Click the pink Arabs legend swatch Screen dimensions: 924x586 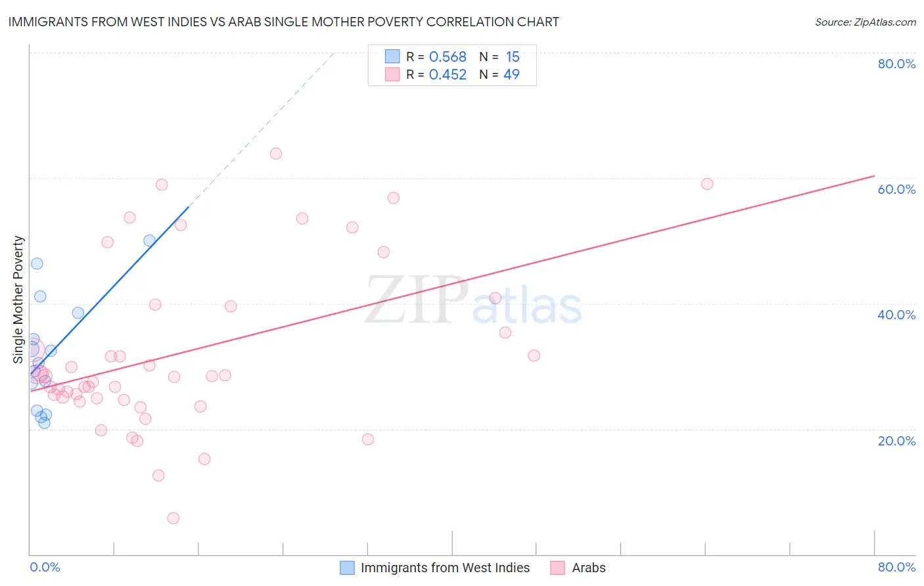(558, 568)
